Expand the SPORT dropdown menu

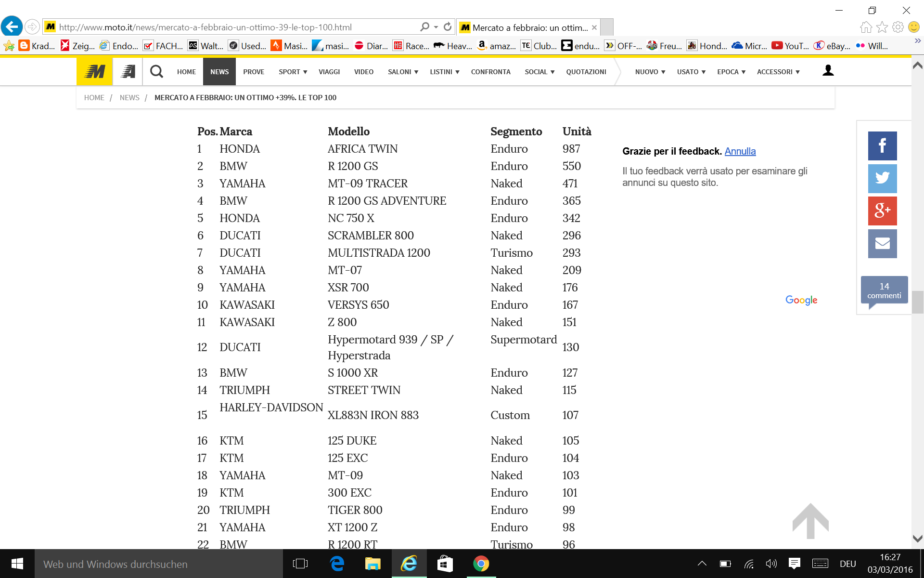293,72
